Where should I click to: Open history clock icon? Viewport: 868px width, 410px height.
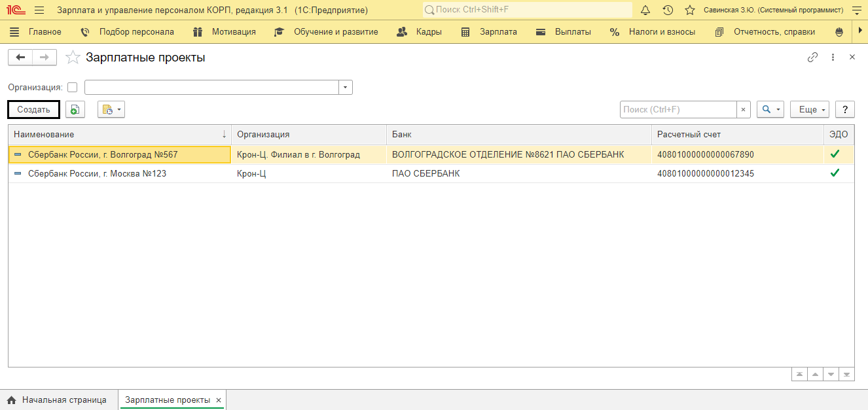[668, 10]
